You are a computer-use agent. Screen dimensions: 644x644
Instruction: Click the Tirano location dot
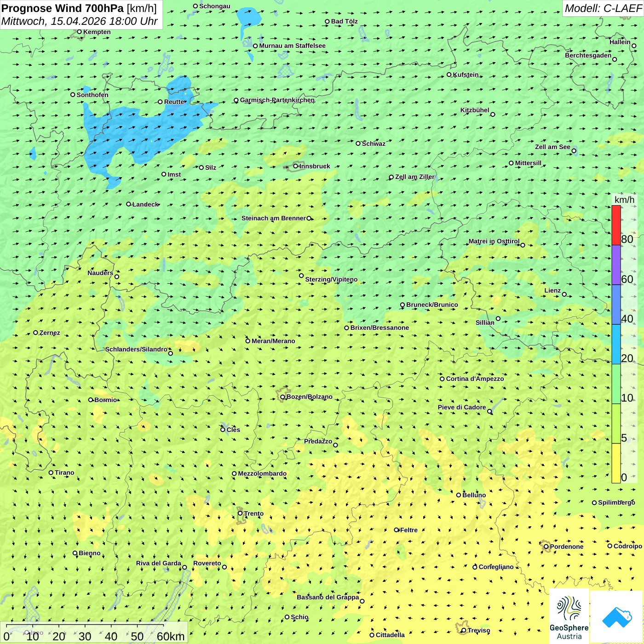pos(51,472)
